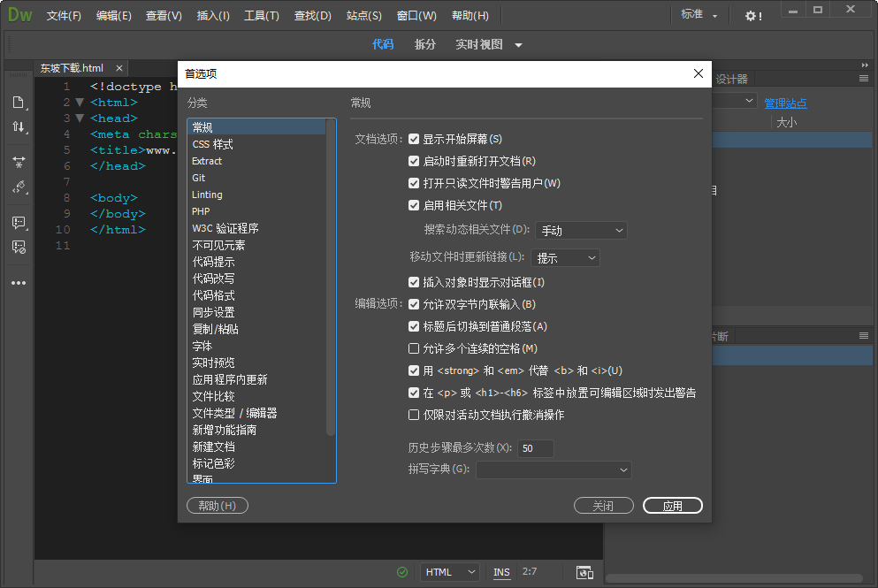Click the Remove Comment icon

tap(19, 247)
